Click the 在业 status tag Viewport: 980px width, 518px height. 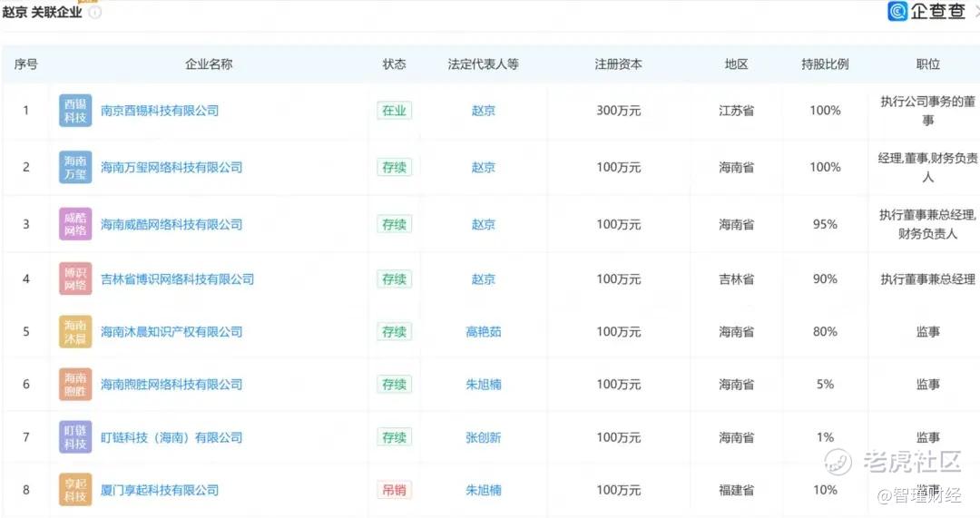[395, 111]
